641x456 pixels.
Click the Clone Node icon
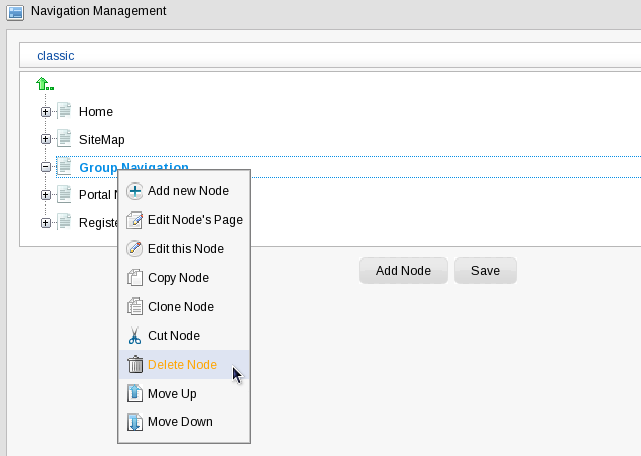[136, 307]
